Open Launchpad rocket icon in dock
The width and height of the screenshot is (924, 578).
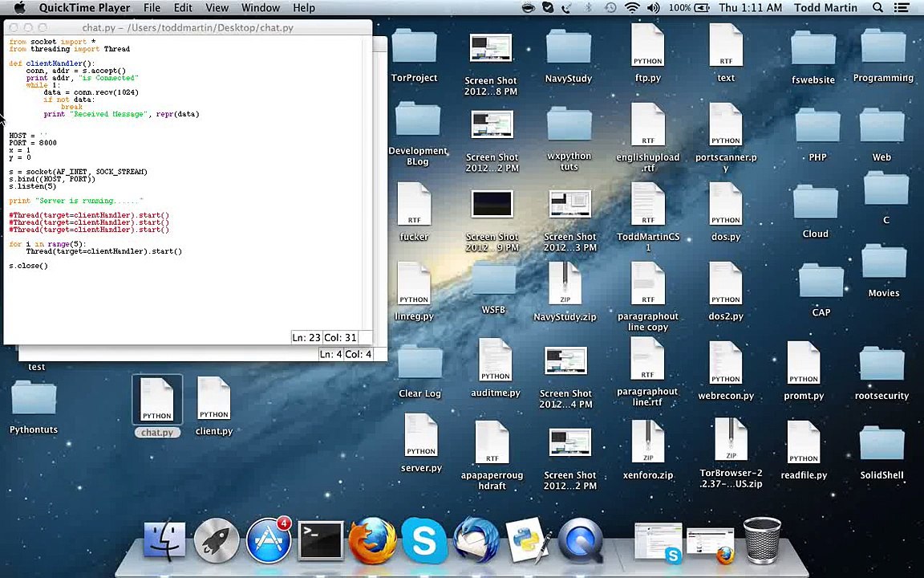pyautogui.click(x=217, y=540)
